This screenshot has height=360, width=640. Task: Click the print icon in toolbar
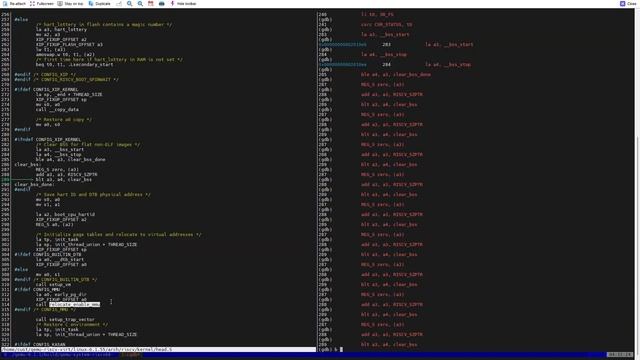pyautogui.click(x=162, y=3)
